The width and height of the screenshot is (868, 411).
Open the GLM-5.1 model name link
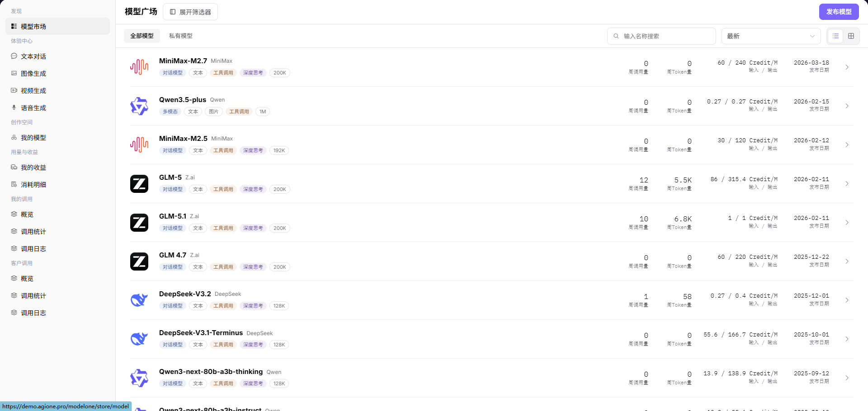click(173, 216)
